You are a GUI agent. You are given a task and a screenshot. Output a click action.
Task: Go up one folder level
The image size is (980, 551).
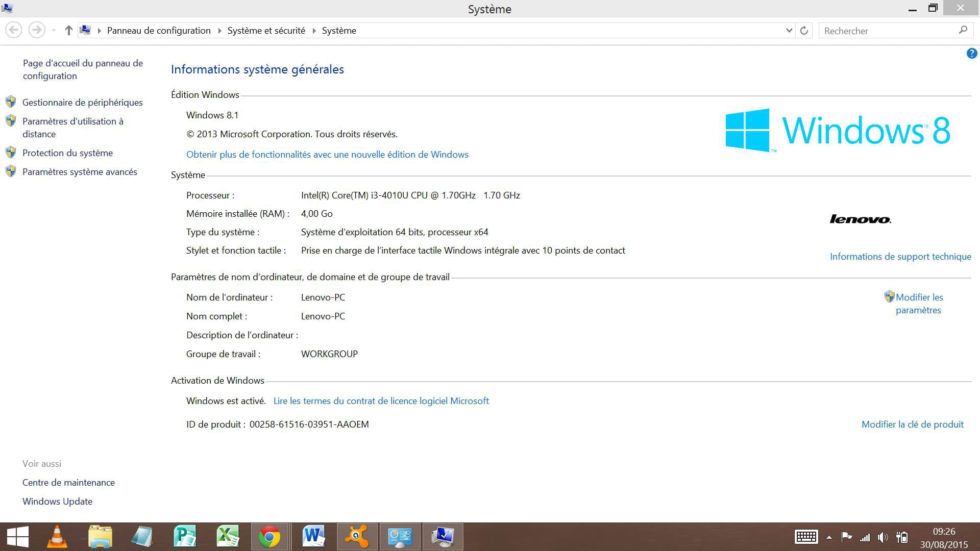(68, 31)
